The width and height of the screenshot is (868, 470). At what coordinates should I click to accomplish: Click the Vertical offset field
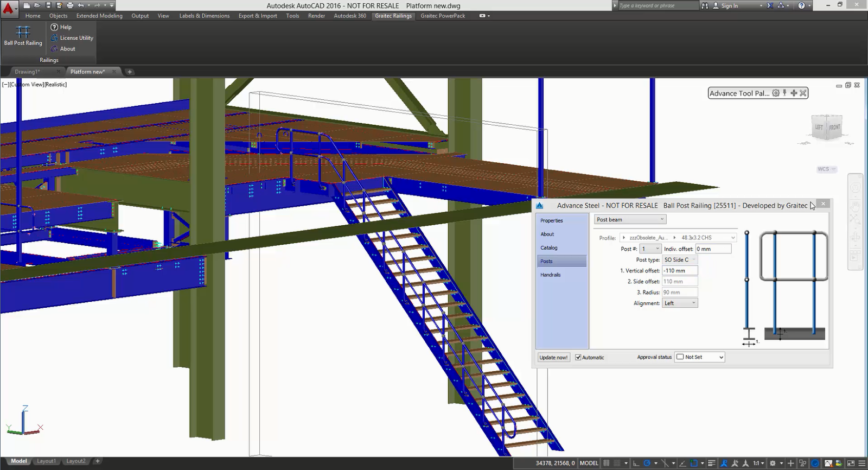click(680, 270)
